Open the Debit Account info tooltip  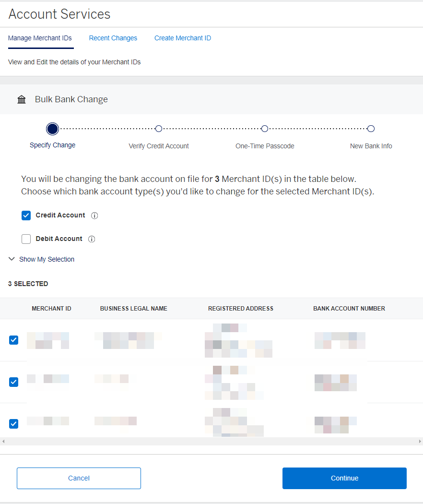(92, 239)
